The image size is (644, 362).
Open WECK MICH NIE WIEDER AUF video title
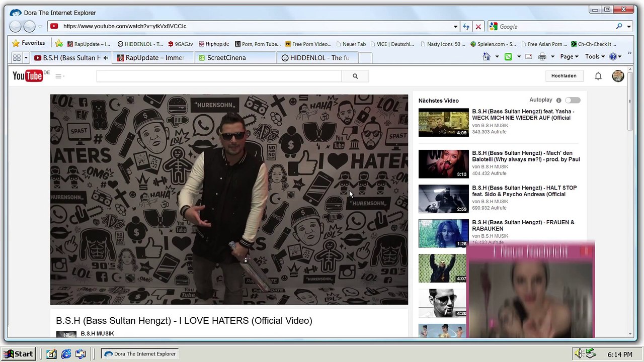point(523,115)
